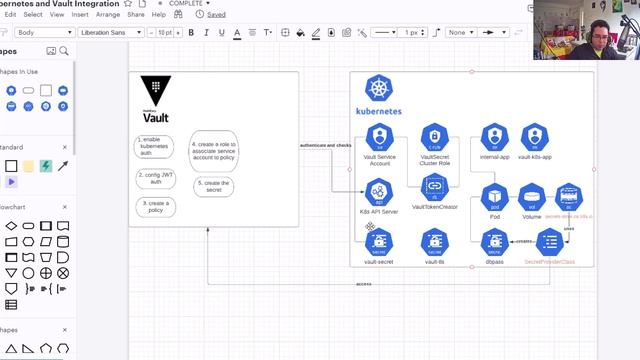Select the purple play button shape
The width and height of the screenshot is (640, 360).
(x=11, y=182)
